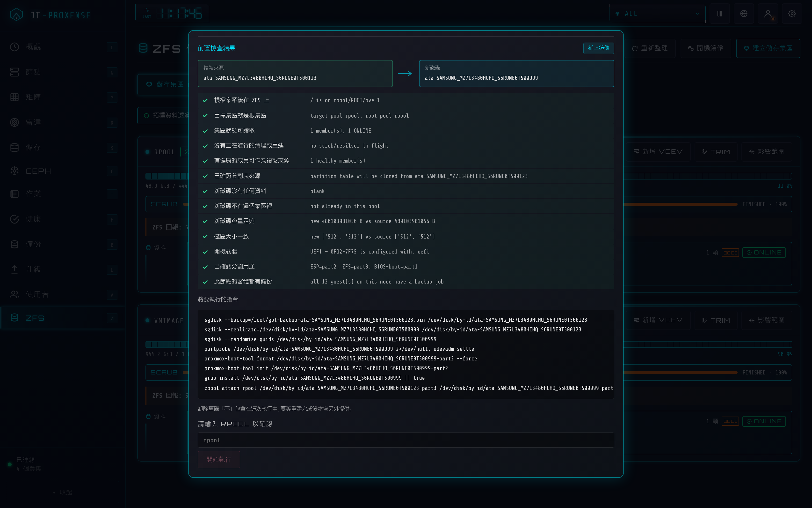Open the settings gear icon
Image resolution: width=812 pixels, height=508 pixels.
point(792,14)
